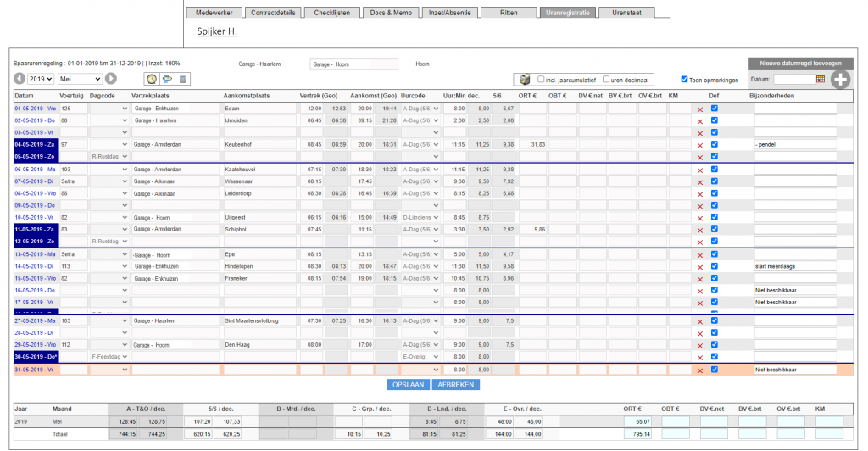Go to the next month with the right arrow

tap(111, 79)
